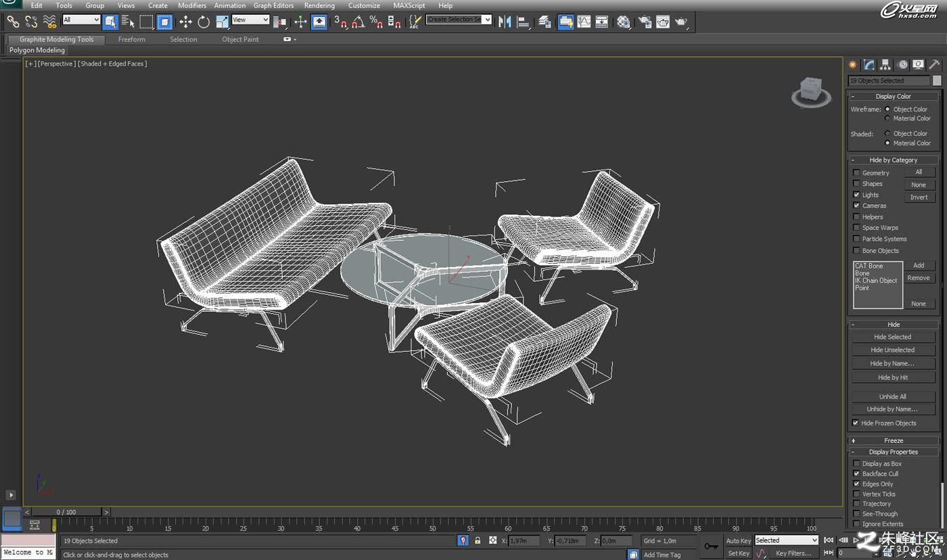
Task: Activate the Select and Rotate tool
Action: click(204, 22)
